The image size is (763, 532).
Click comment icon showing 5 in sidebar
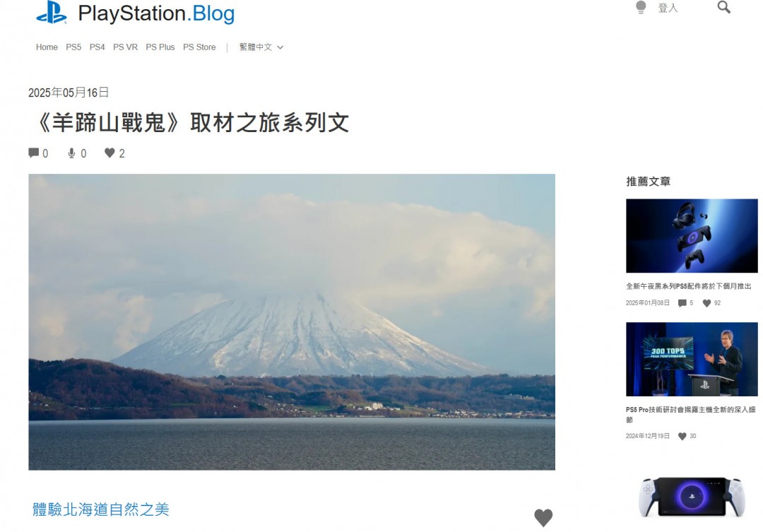(682, 303)
